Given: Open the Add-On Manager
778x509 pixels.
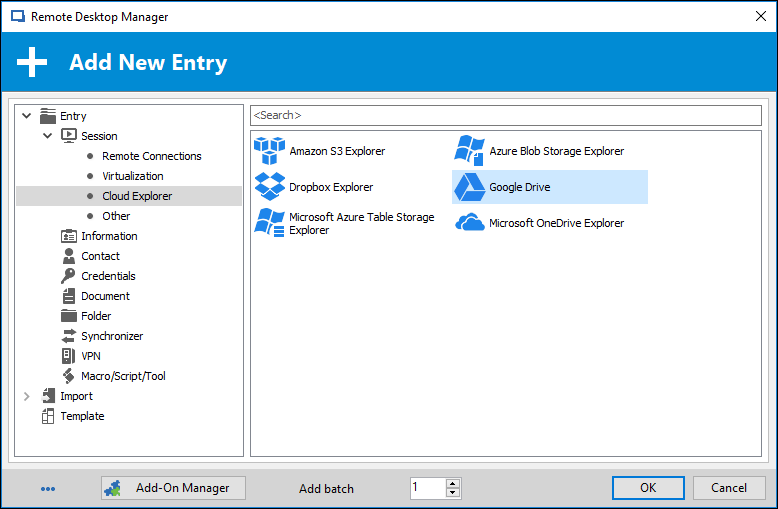Looking at the screenshot, I should coord(173,488).
